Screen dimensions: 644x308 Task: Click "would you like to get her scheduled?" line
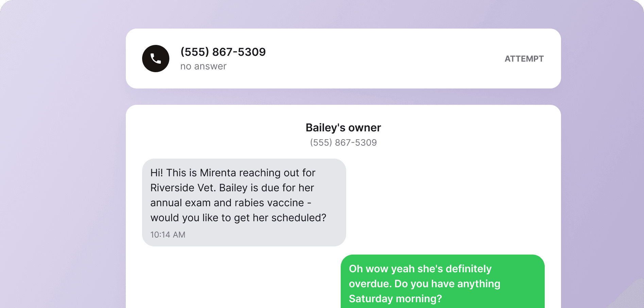point(238,218)
